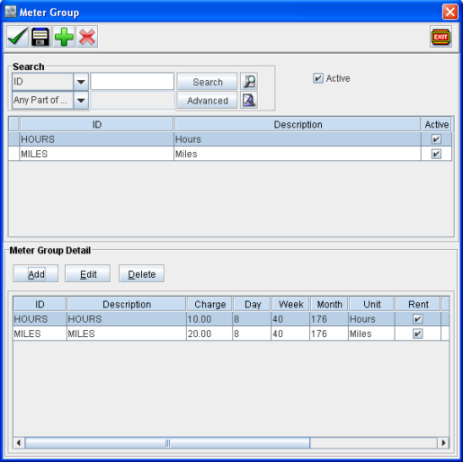Uncheck Active for the HOURS row
464x463 pixels.
pos(436,139)
